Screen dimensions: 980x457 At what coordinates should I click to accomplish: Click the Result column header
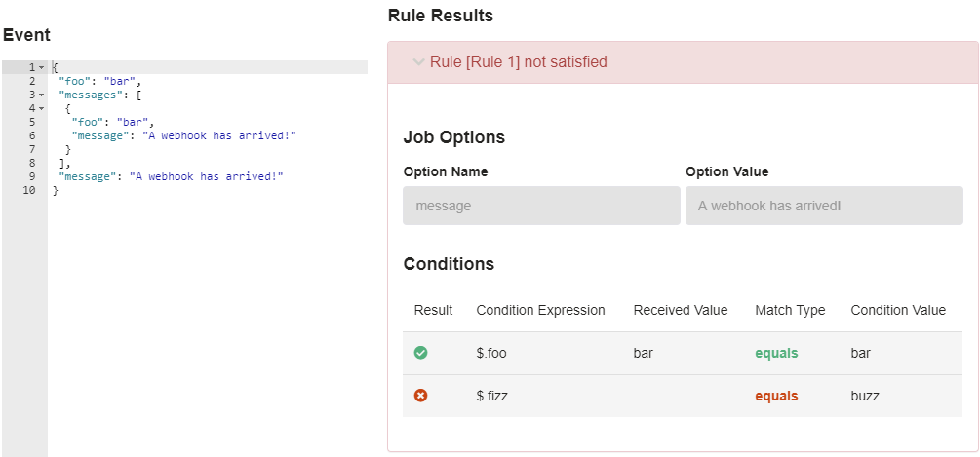[x=433, y=310]
